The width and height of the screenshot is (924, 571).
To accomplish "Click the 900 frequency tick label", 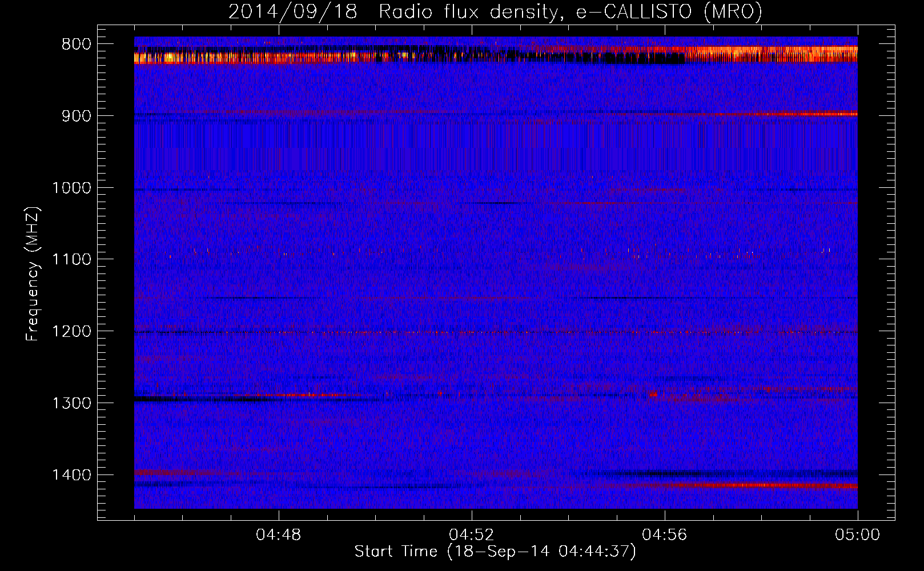I will tap(77, 116).
